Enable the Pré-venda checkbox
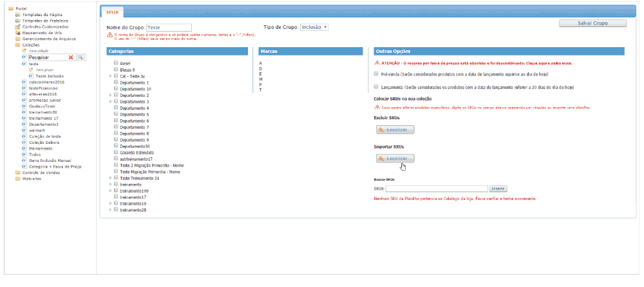The height and width of the screenshot is (287, 644). (x=377, y=74)
